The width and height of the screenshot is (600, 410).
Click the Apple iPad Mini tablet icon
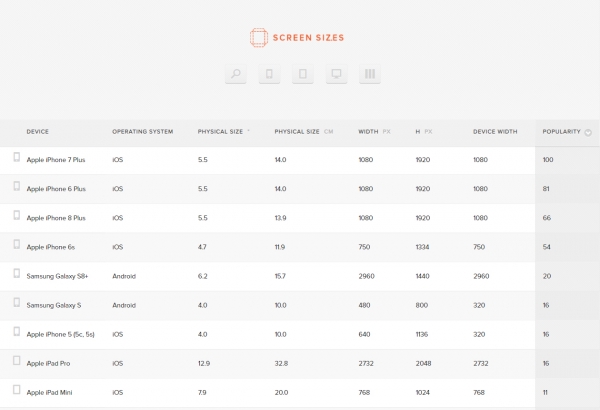16,390
